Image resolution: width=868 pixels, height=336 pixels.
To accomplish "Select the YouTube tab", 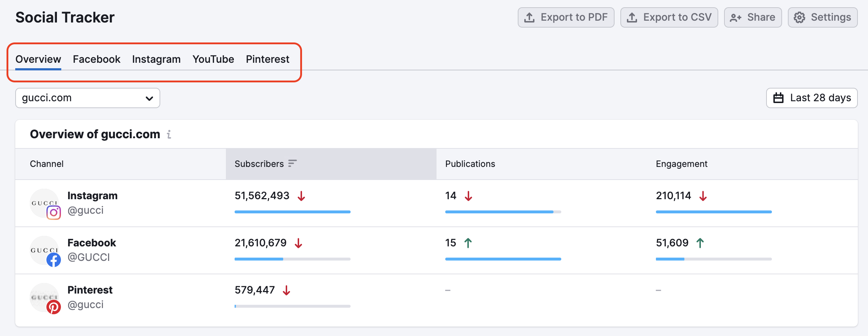I will [x=213, y=59].
